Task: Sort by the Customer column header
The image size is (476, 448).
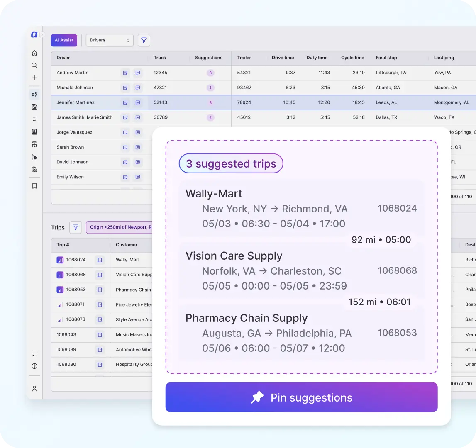Action: (127, 245)
